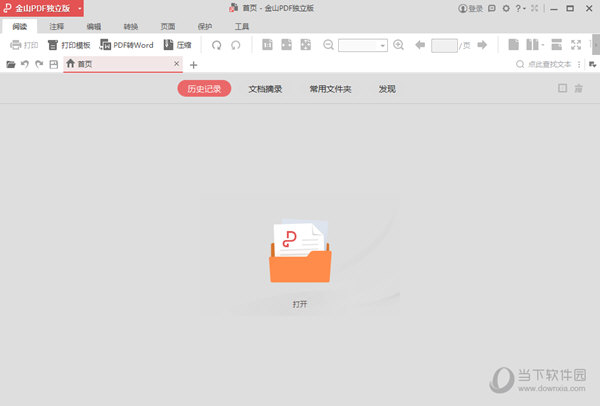Open the zoom level dropdown
This screenshot has width=600, height=406.
[382, 46]
